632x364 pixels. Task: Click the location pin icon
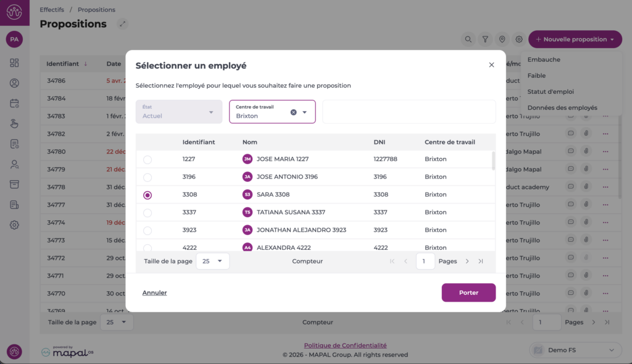point(502,39)
